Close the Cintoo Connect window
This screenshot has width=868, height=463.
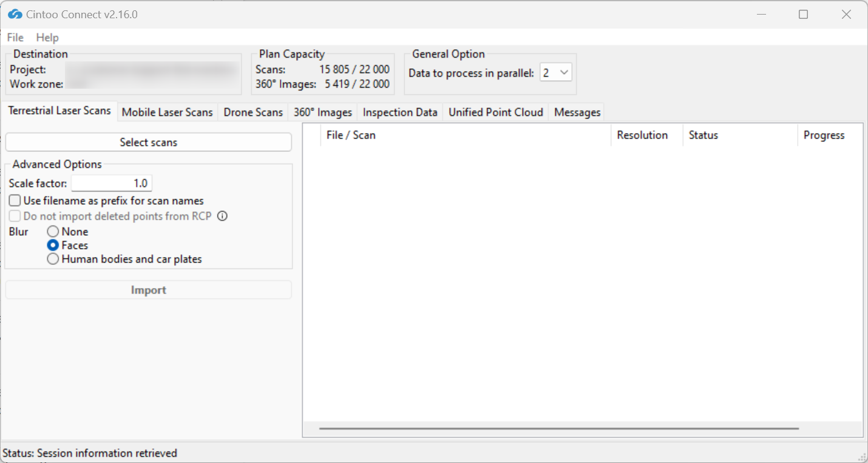tap(846, 14)
